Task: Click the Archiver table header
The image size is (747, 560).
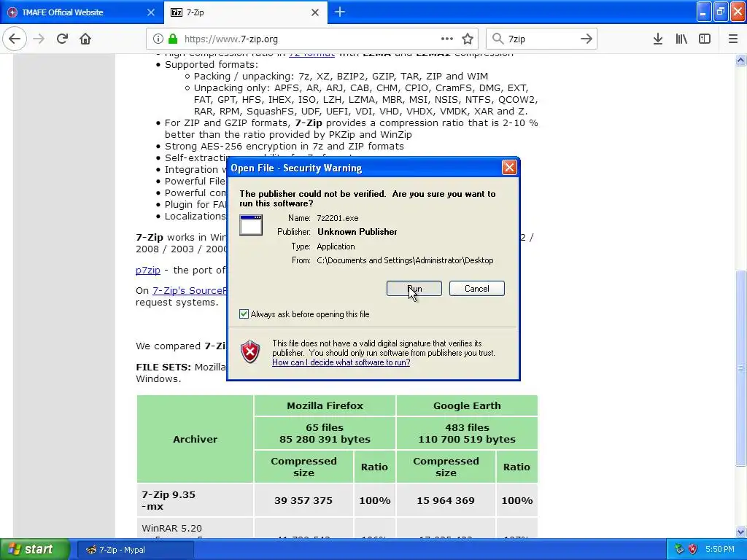Action: click(x=195, y=439)
